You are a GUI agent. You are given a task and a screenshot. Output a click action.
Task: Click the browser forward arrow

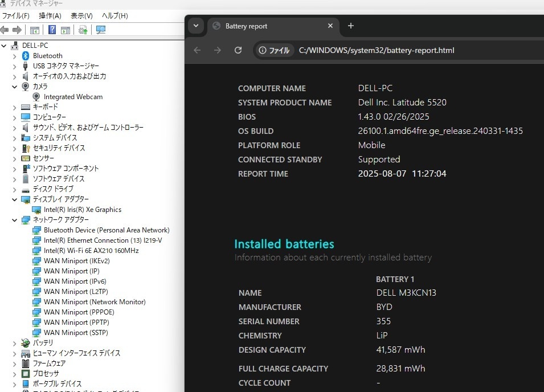tap(218, 50)
